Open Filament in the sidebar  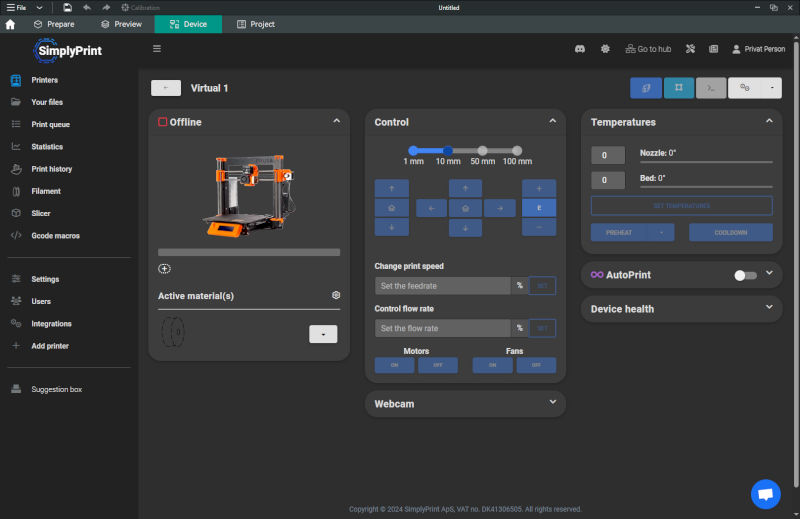46,191
